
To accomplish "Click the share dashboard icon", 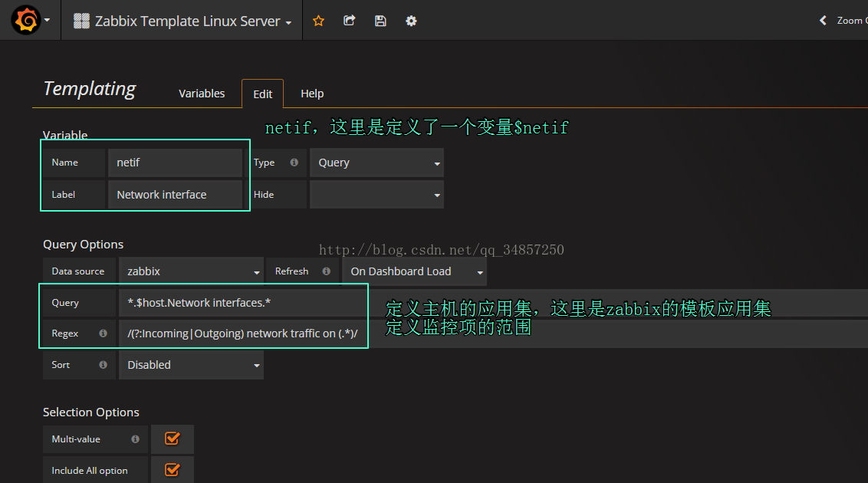I will pos(350,21).
